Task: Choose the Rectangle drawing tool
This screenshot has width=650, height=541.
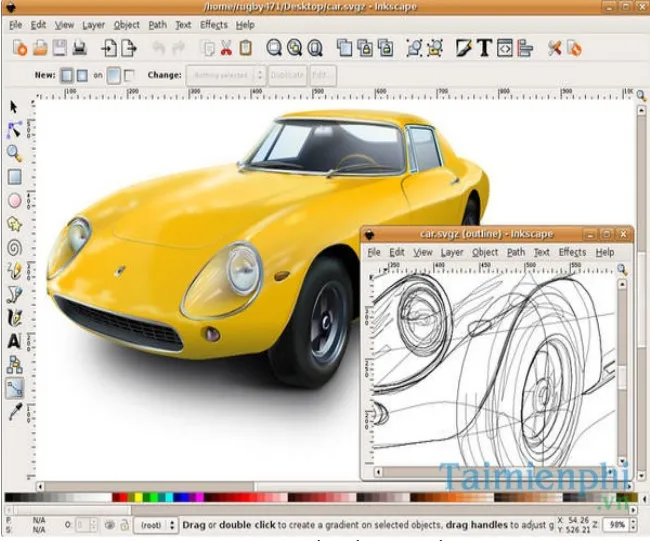Action: click(14, 177)
